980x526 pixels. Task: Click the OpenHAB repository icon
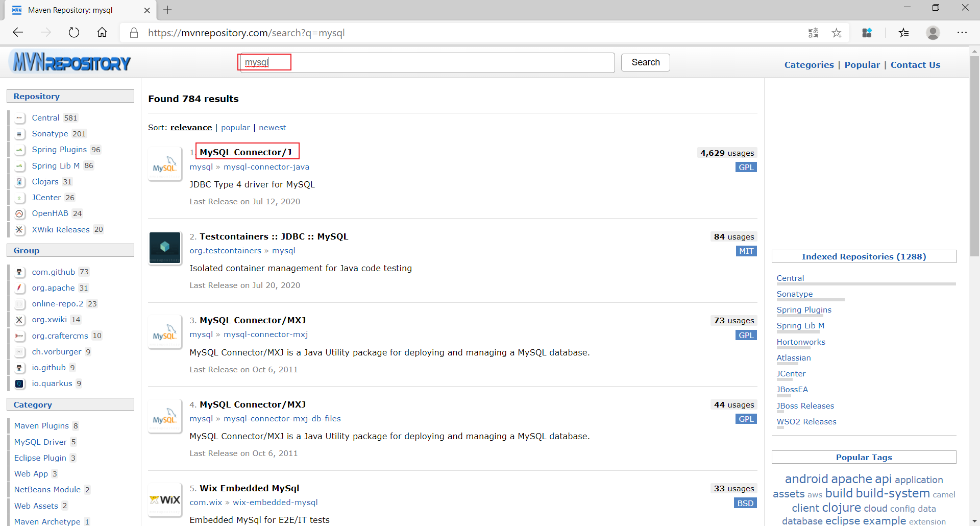(x=19, y=213)
